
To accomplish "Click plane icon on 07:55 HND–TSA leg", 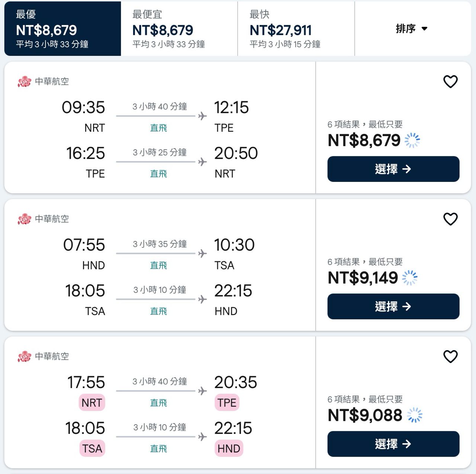I will (203, 253).
